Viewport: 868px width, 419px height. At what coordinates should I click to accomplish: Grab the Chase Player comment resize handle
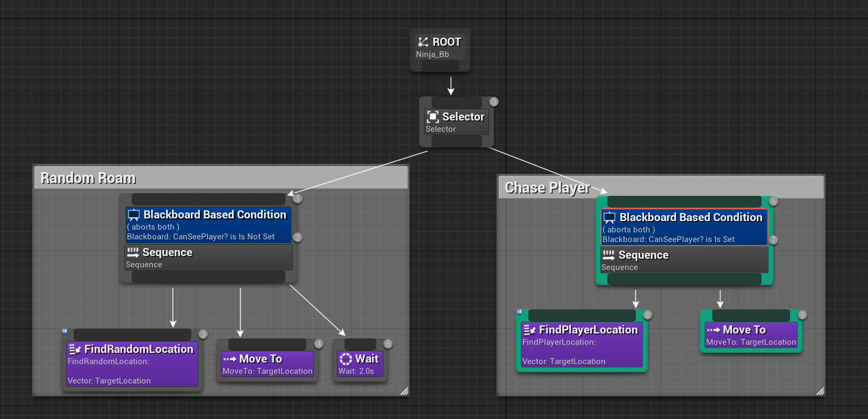[820, 391]
